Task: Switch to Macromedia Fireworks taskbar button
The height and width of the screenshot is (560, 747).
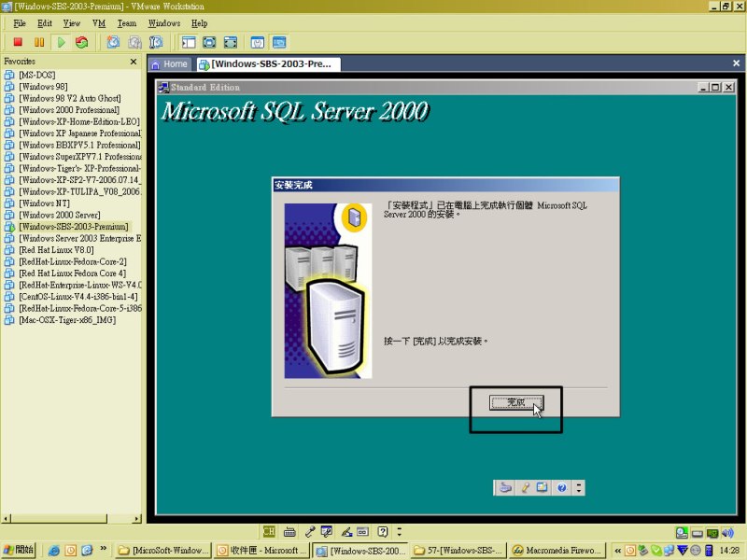Action: click(x=557, y=551)
